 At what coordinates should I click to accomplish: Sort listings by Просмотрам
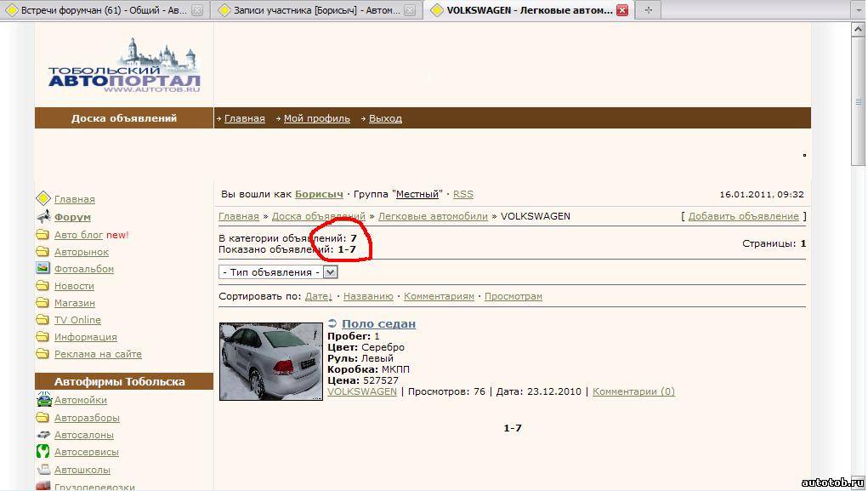coord(513,296)
